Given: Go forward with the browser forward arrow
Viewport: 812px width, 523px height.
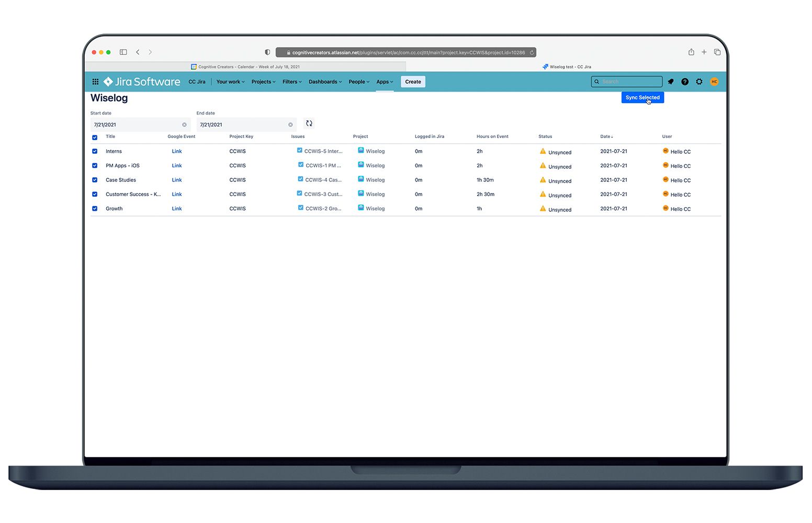Looking at the screenshot, I should (150, 52).
